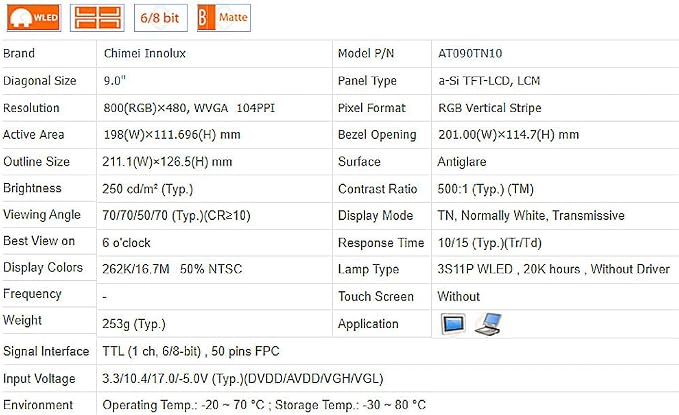This screenshot has height=415, width=679.
Task: Click the Viewing Angle label
Action: point(42,215)
